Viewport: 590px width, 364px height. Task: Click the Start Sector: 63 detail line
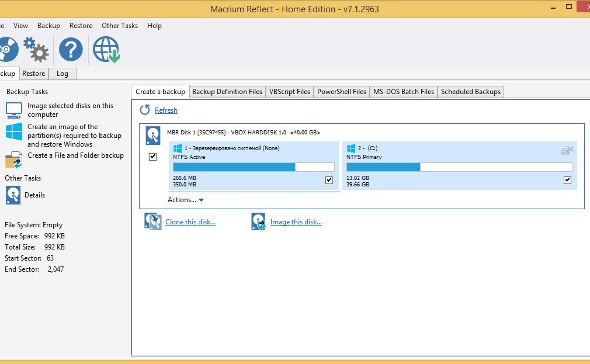tap(29, 258)
